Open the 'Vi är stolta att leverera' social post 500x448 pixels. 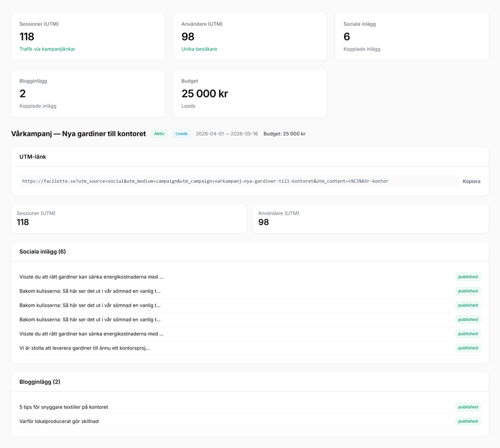point(84,347)
